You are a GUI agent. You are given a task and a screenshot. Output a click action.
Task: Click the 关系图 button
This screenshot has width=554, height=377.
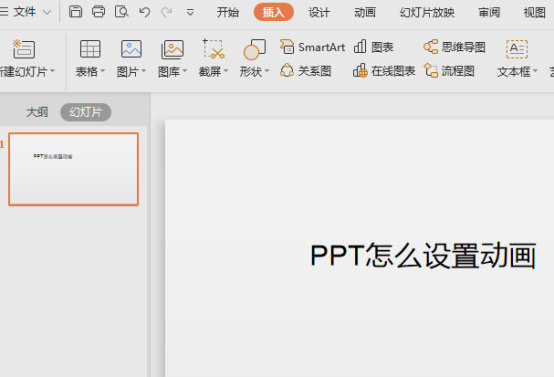[x=306, y=71]
